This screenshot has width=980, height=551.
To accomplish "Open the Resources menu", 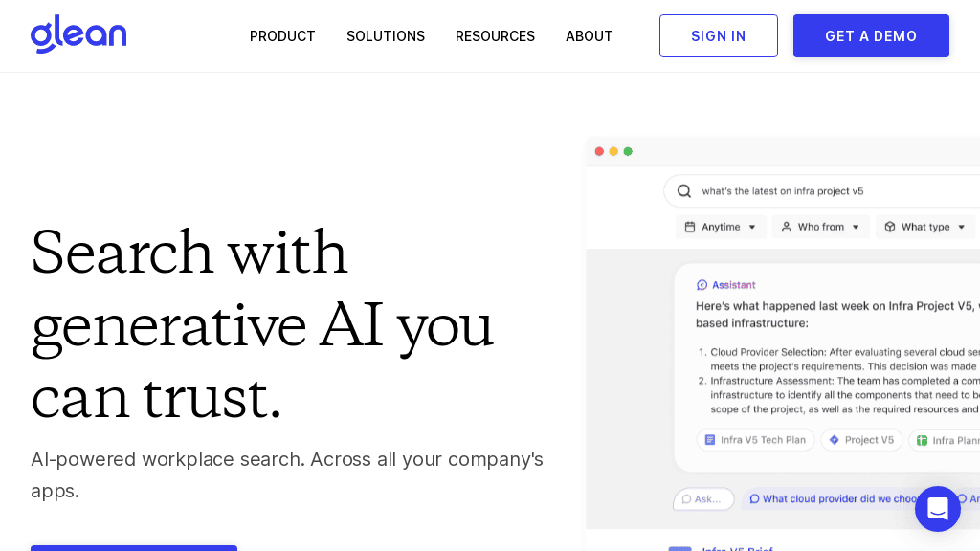I will point(495,36).
